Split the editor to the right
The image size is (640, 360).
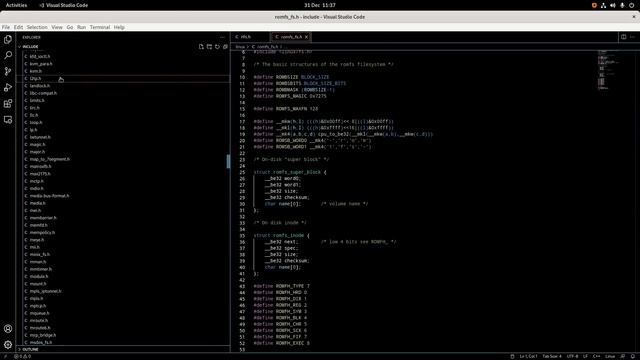coord(623,37)
